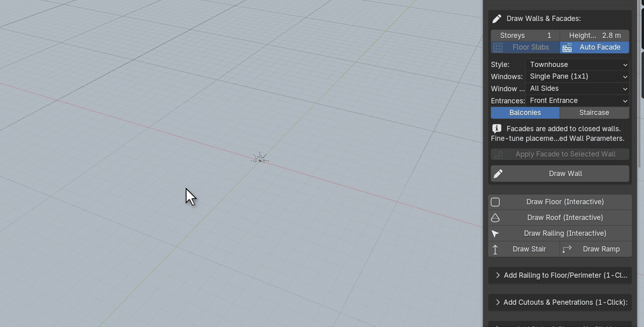The height and width of the screenshot is (327, 644).
Task: Click the 3D cursor at viewport origin
Action: click(260, 158)
